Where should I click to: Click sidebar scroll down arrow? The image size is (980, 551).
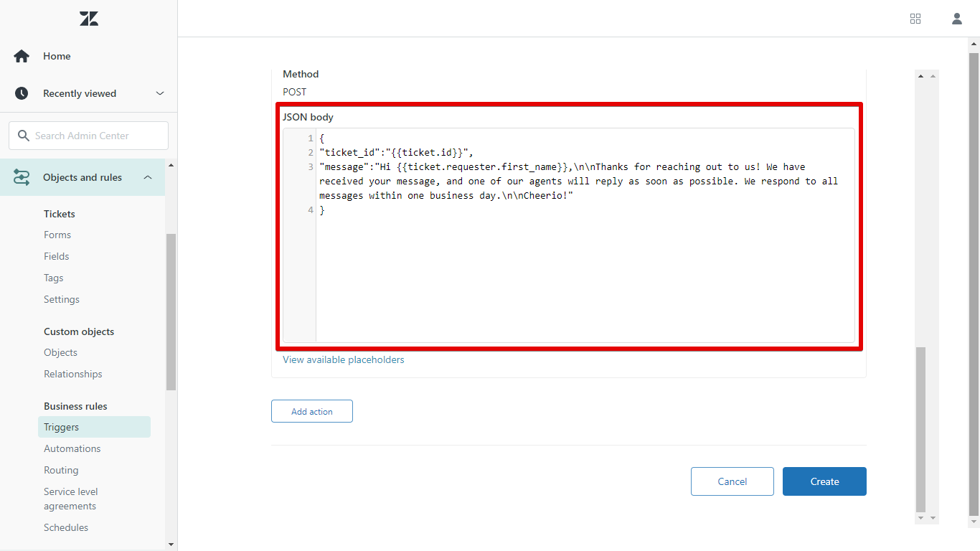coord(171,545)
